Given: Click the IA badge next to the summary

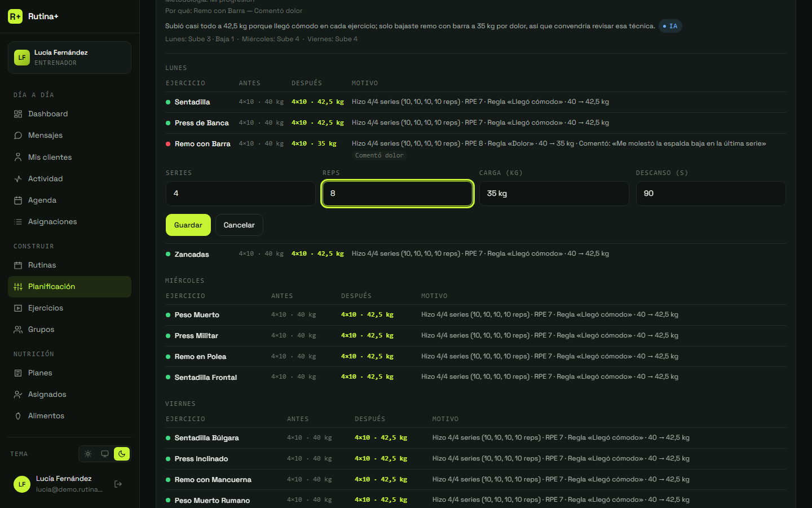Looking at the screenshot, I should [670, 26].
